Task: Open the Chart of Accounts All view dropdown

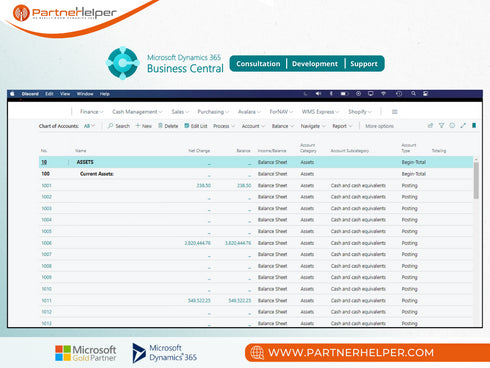Action: coord(89,126)
